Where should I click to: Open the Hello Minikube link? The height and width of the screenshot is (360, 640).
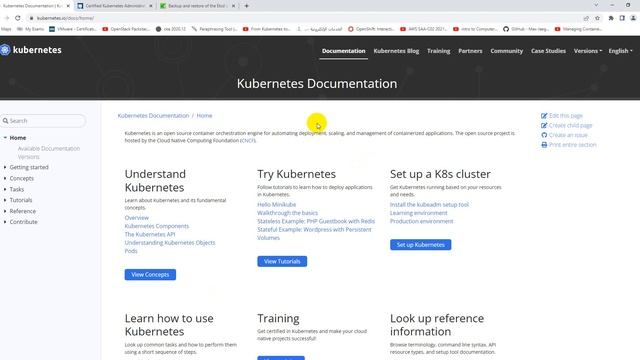[x=276, y=204]
